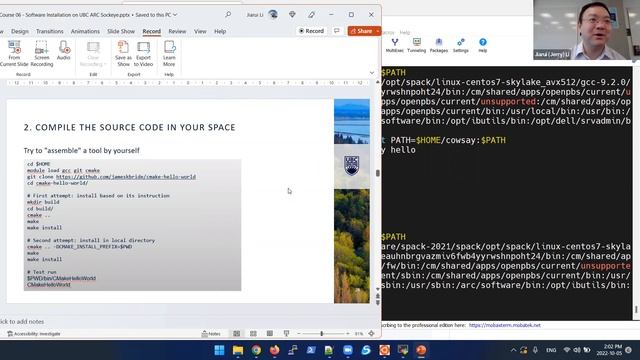This screenshot has width=640, height=360.
Task: Click the UBC logo image on the slide
Action: pos(351,166)
